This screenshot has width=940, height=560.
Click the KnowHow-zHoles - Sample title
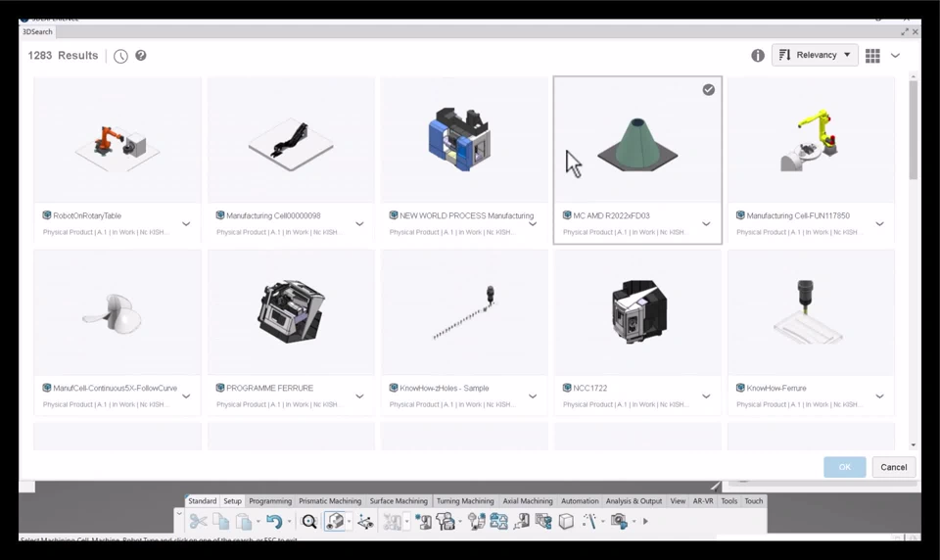tap(445, 388)
